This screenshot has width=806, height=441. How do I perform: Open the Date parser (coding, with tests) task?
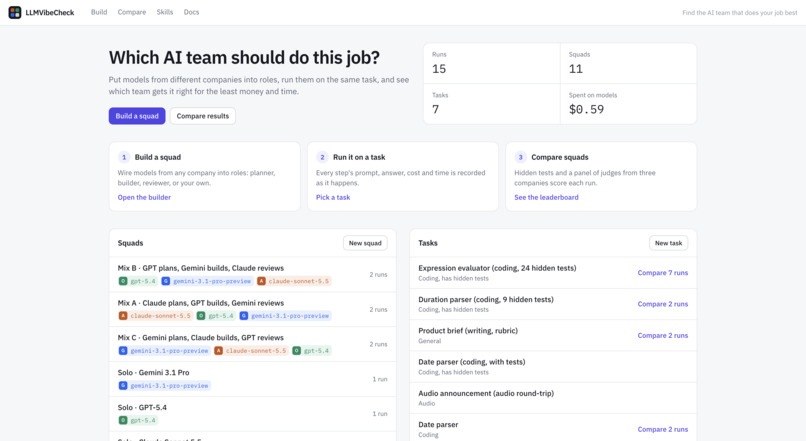[472, 362]
